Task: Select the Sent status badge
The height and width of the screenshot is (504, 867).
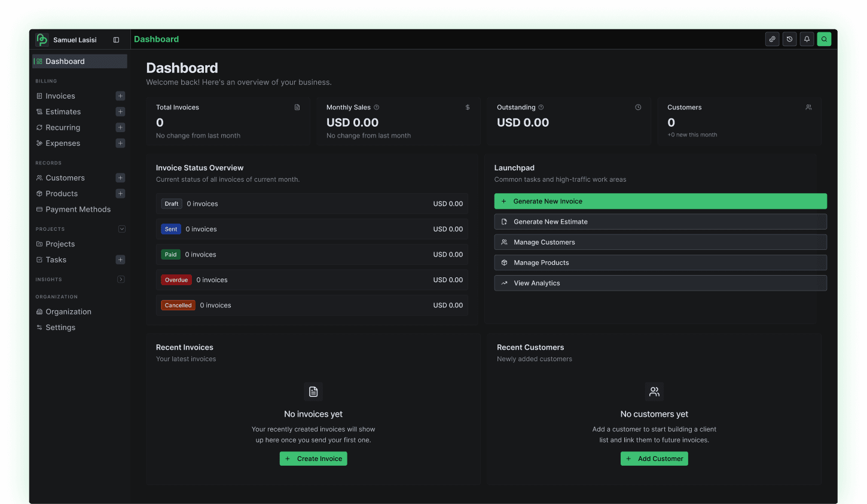Action: pos(171,229)
